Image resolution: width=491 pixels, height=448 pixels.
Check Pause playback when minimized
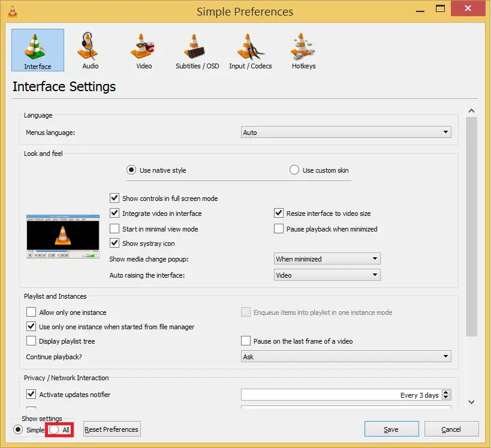coord(279,228)
